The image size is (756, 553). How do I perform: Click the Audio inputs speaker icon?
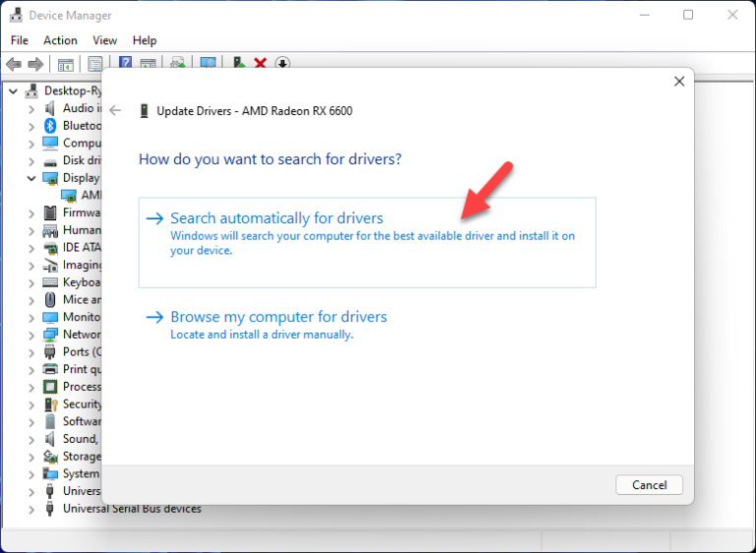coord(49,108)
